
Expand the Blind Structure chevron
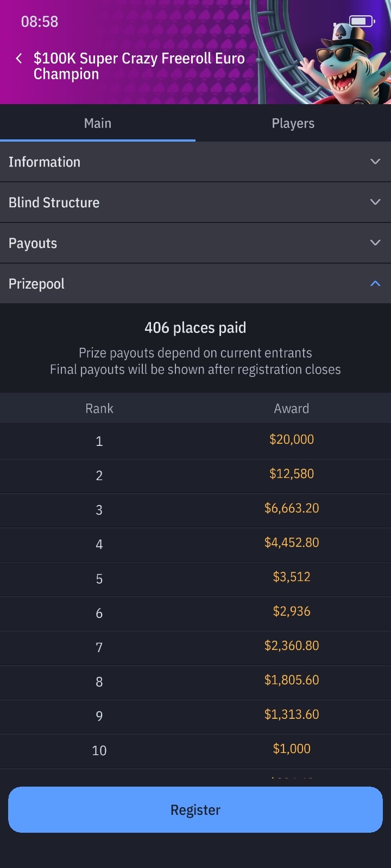coord(375,202)
